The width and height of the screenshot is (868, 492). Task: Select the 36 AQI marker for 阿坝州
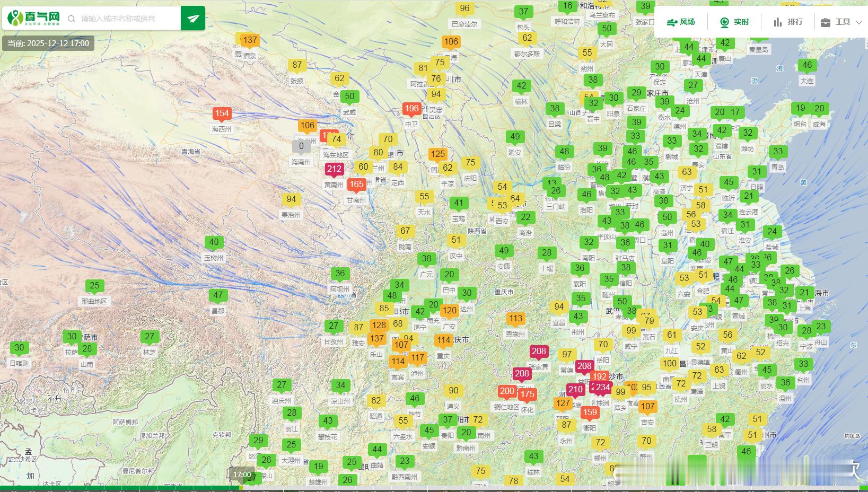340,274
